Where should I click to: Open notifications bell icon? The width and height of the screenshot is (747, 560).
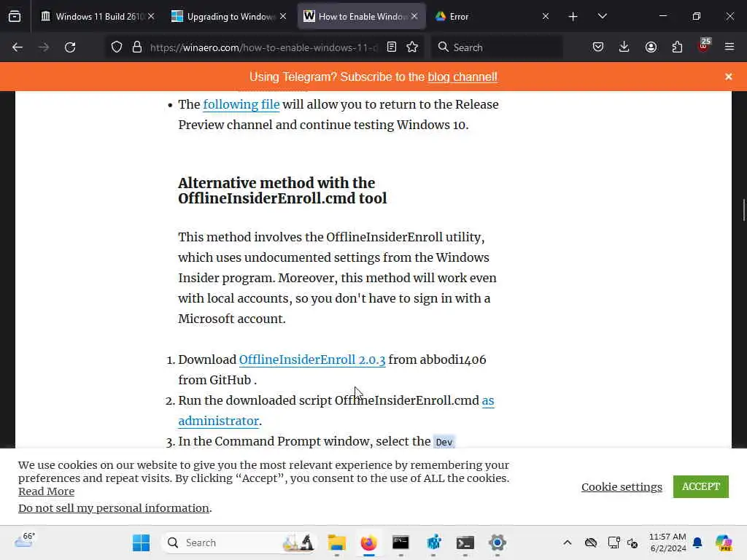(697, 542)
